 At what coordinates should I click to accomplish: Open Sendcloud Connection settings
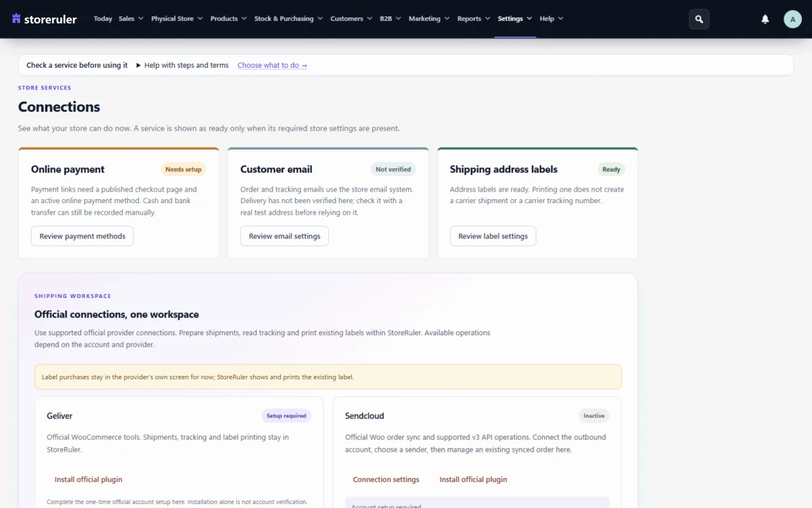386,480
